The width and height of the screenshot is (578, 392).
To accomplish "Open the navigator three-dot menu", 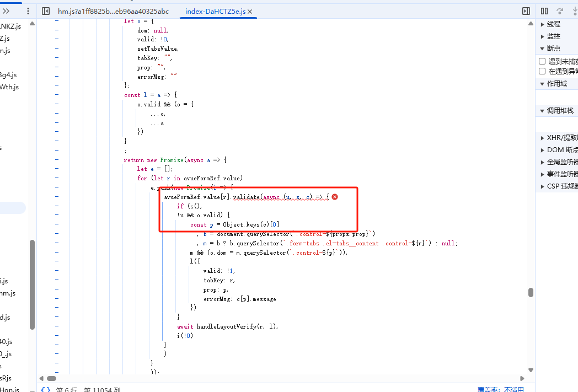I will tap(28, 11).
